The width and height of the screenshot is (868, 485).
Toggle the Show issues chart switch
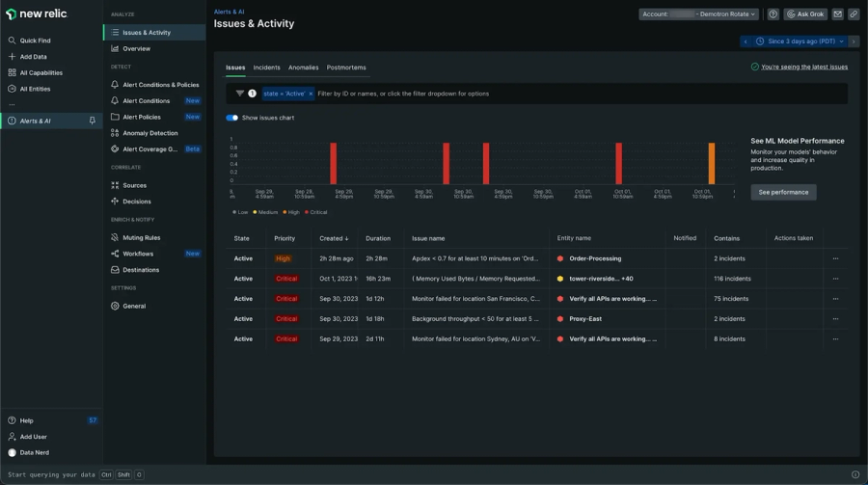[231, 118]
